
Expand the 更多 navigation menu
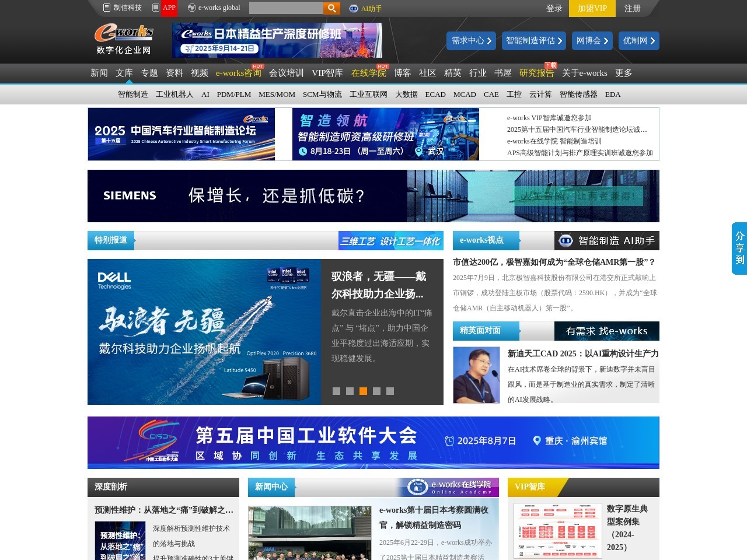[624, 73]
